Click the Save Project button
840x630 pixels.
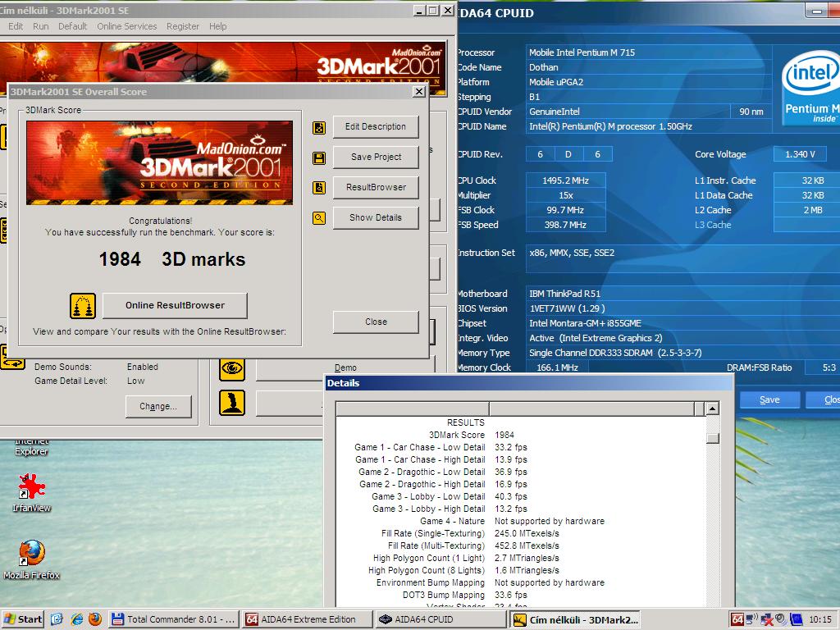coord(376,157)
